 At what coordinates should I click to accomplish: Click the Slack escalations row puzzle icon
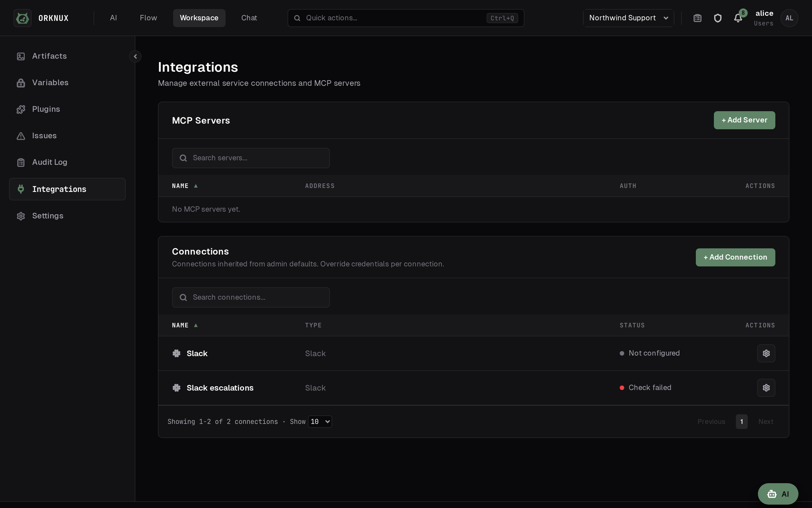pos(176,388)
